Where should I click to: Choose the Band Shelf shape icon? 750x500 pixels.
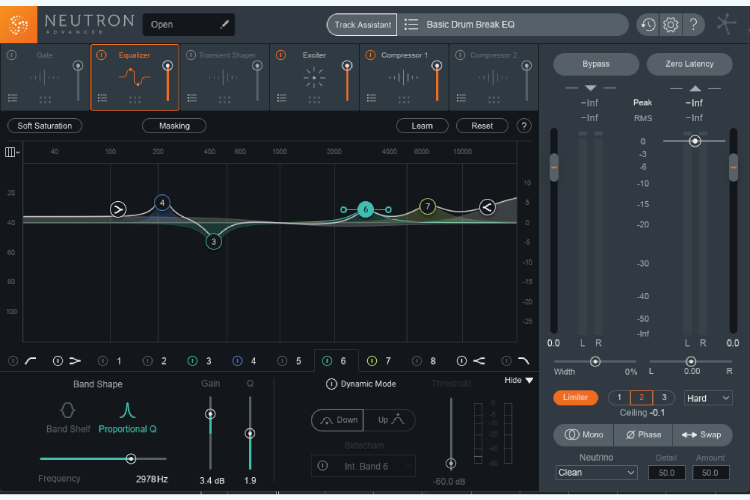[x=67, y=410]
